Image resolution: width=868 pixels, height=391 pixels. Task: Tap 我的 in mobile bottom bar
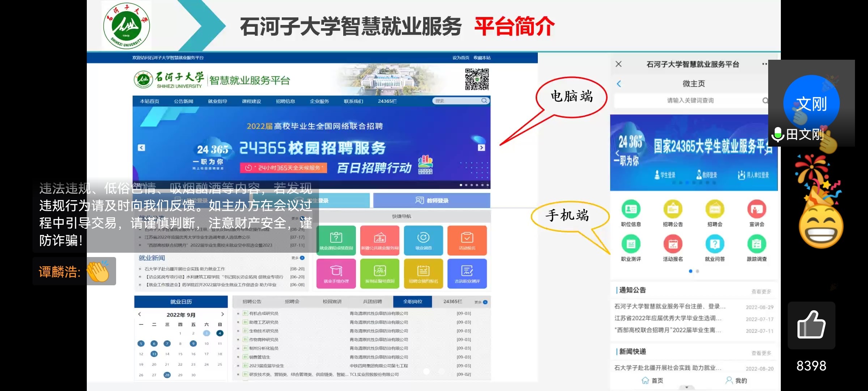(736, 381)
